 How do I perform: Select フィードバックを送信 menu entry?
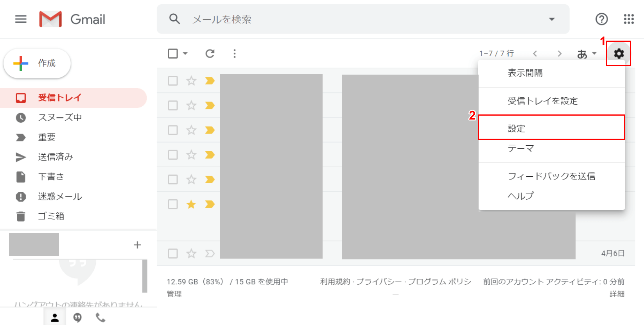(552, 176)
